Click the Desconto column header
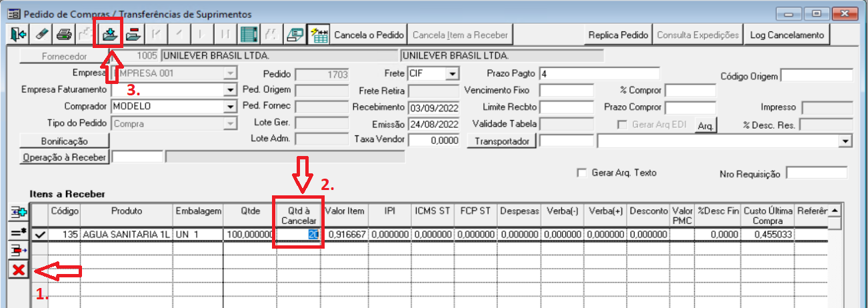This screenshot has height=308, width=868. pos(649,215)
